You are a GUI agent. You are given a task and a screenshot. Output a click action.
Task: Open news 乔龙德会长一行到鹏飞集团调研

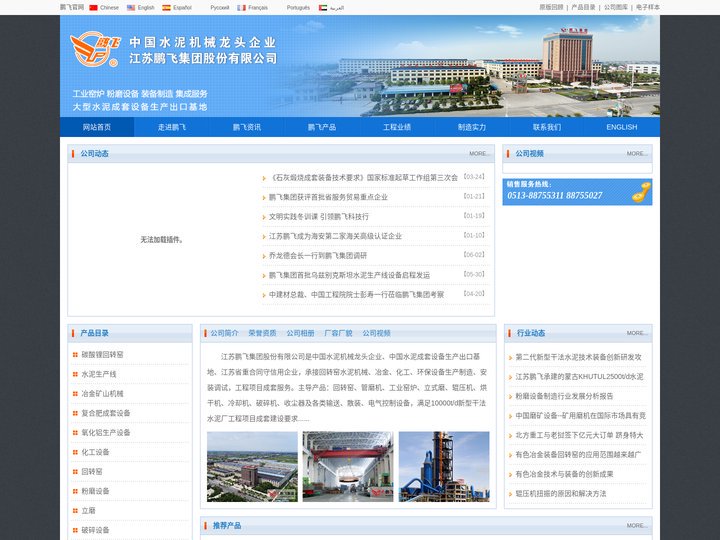coord(318,256)
